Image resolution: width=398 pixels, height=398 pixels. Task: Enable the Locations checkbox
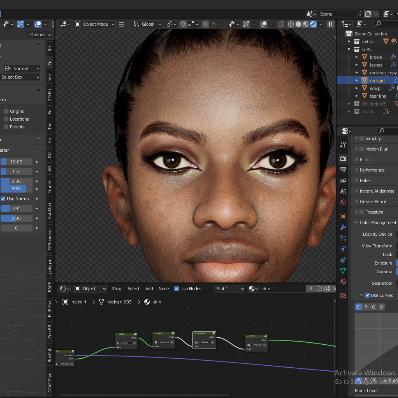(x=6, y=119)
